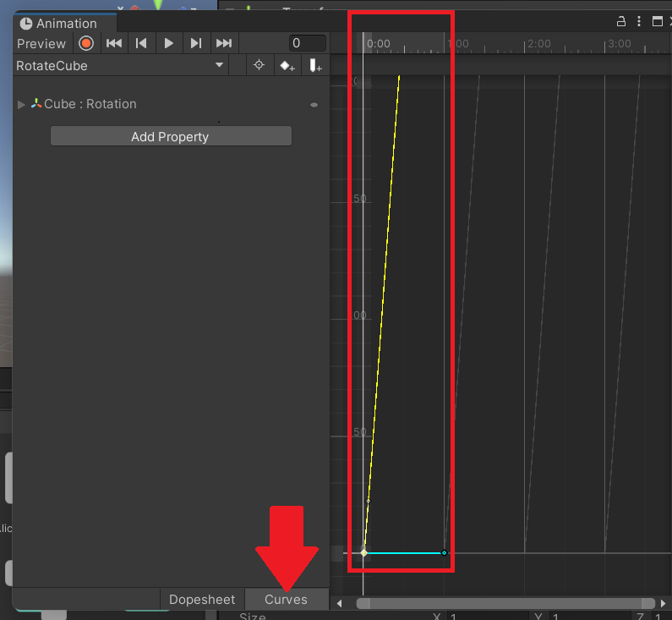Click the filter by selection icon
672x620 pixels.
260,65
